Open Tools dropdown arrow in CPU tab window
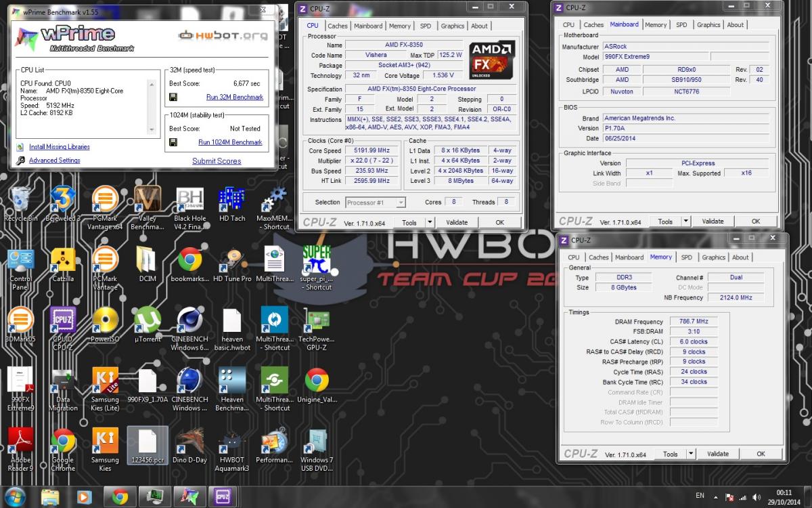812x508 pixels. pos(429,222)
